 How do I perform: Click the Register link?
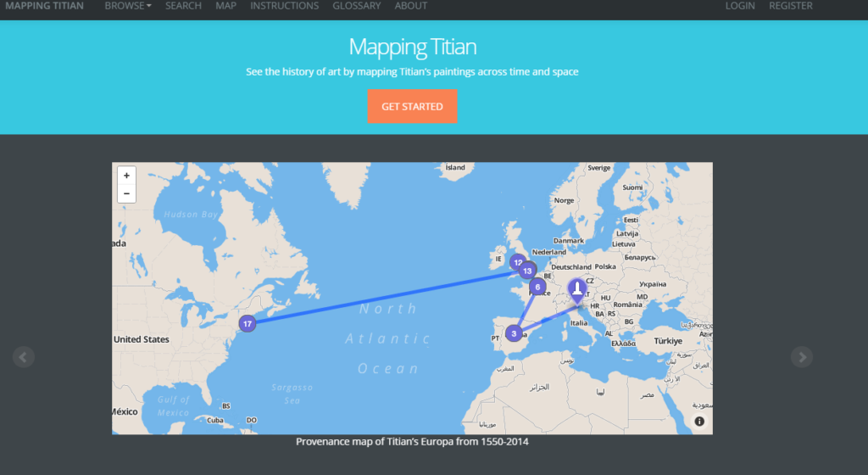click(x=790, y=6)
